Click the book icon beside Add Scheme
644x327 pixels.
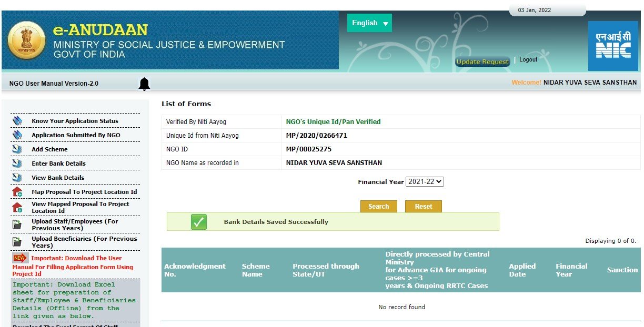pyautogui.click(x=17, y=149)
